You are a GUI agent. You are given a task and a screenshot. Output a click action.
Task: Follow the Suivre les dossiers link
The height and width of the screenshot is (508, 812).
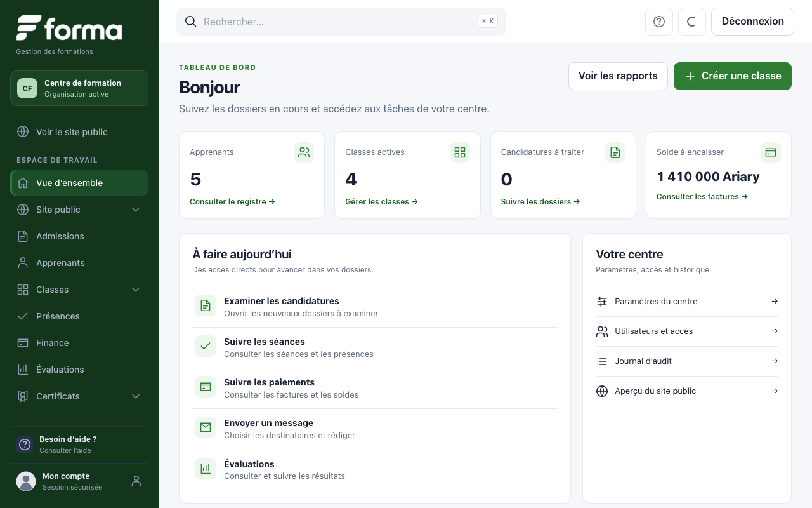click(x=540, y=202)
